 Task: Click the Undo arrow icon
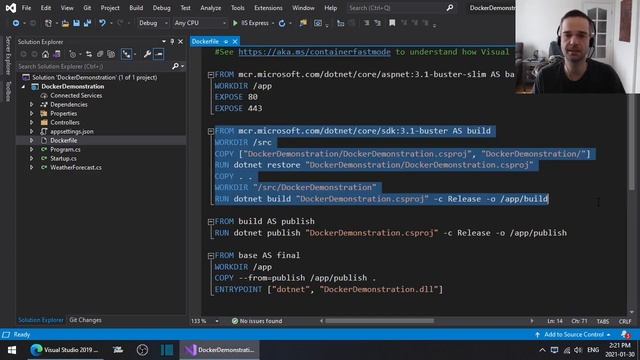[102, 23]
